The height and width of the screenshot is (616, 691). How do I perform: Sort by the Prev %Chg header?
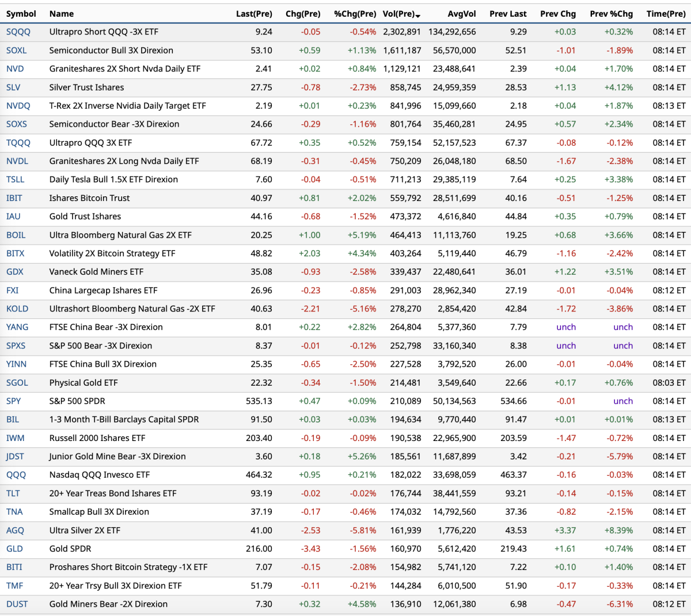click(x=611, y=14)
